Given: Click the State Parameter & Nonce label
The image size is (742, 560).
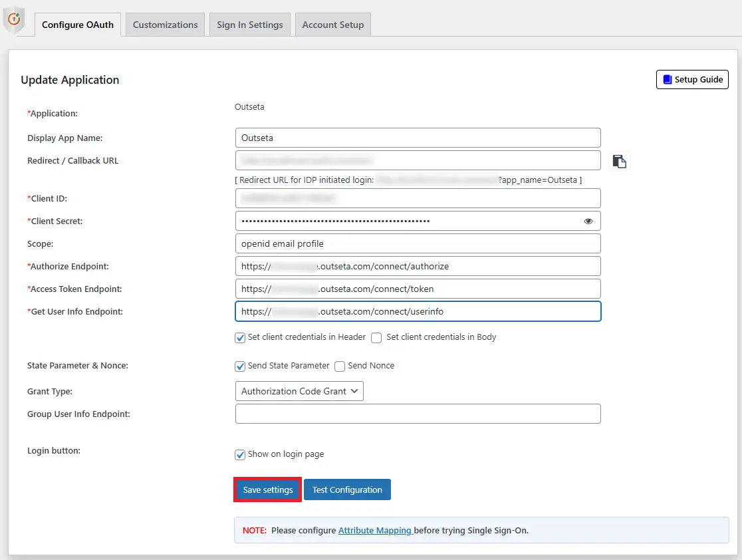Looking at the screenshot, I should [x=78, y=365].
